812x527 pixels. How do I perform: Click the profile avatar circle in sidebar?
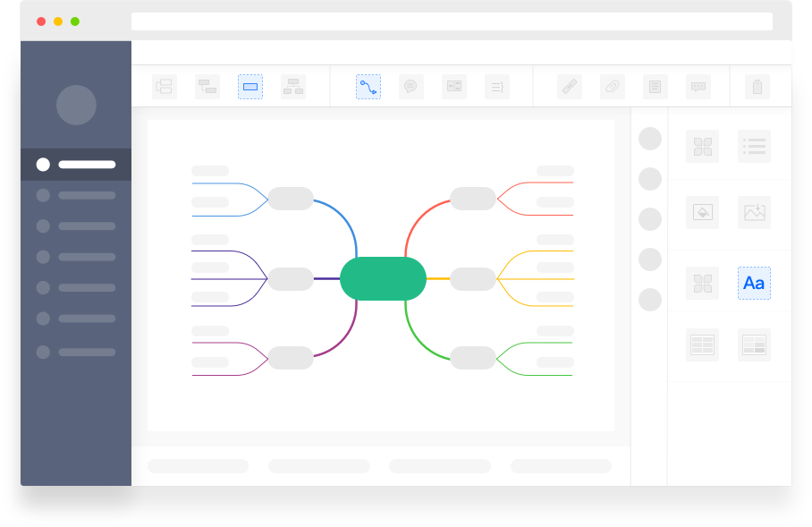pyautogui.click(x=76, y=105)
